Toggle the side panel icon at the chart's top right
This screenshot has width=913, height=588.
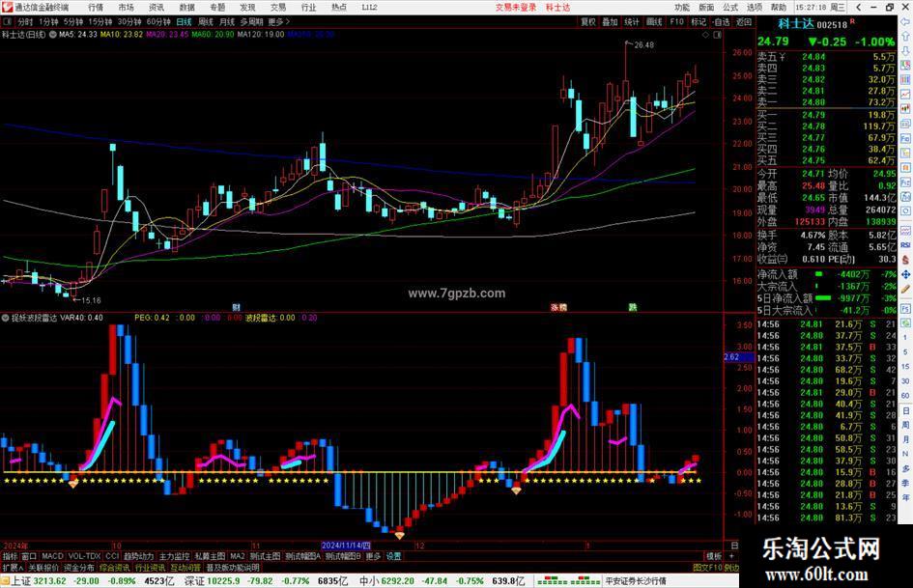(x=717, y=35)
